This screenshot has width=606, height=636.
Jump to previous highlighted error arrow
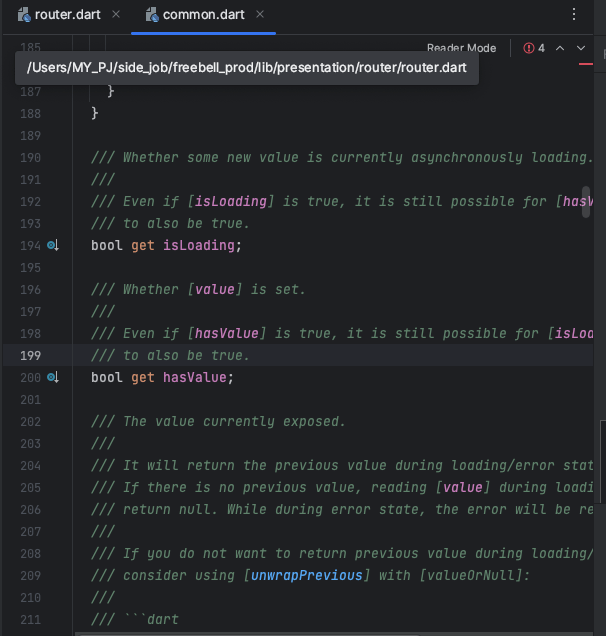pyautogui.click(x=560, y=48)
